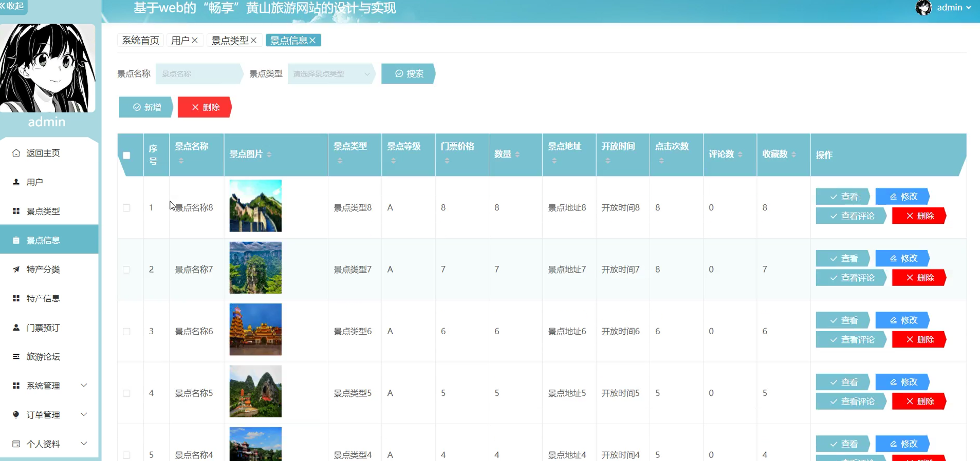The width and height of the screenshot is (980, 461).
Task: Check the row checkbox for 景点名称4
Action: click(x=126, y=455)
